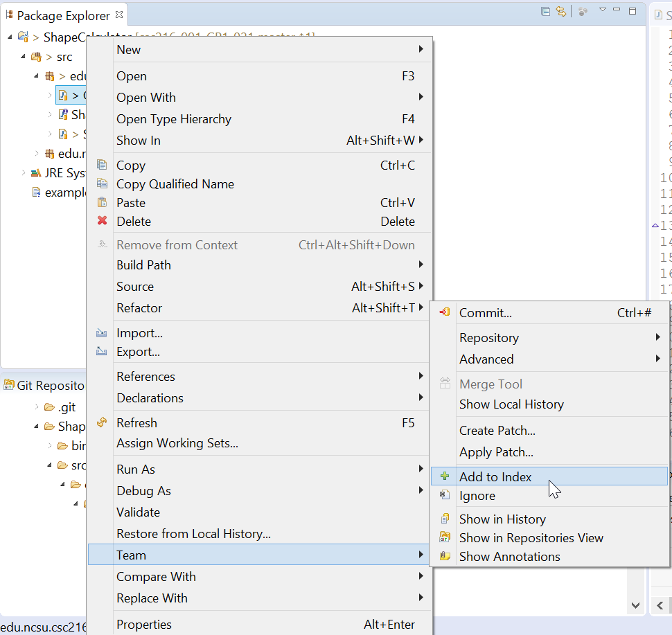Image resolution: width=672 pixels, height=635 pixels.
Task: Choose Create Patch from Team submenu
Action: point(497,431)
